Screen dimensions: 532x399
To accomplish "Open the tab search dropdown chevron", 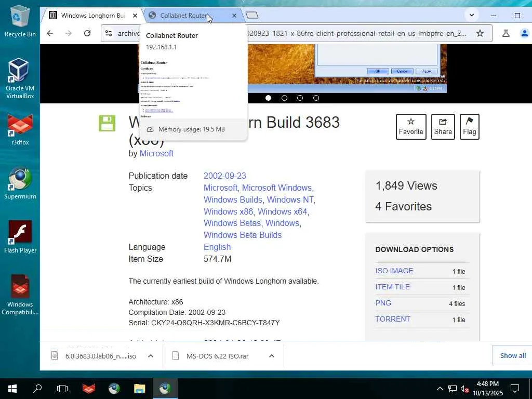I will (472, 15).
